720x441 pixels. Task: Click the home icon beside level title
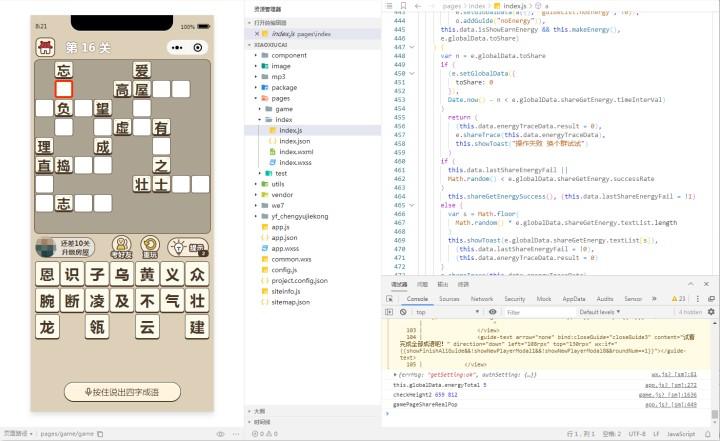(45, 47)
